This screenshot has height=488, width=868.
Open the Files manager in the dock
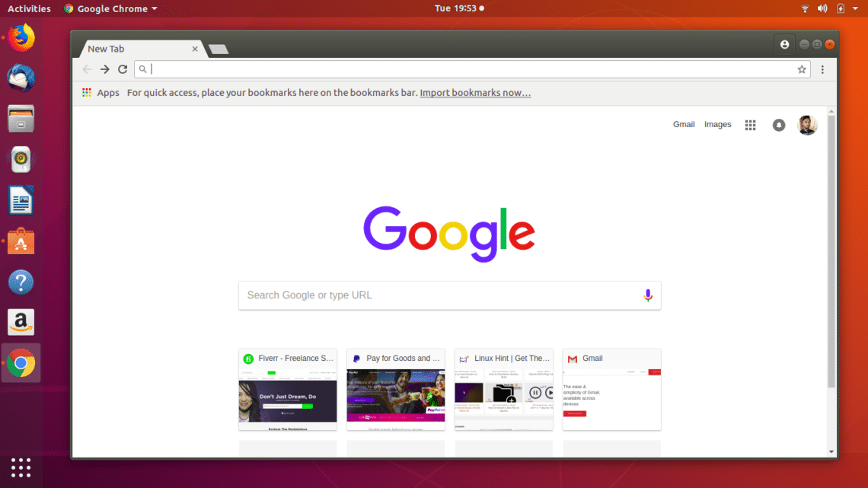point(21,119)
